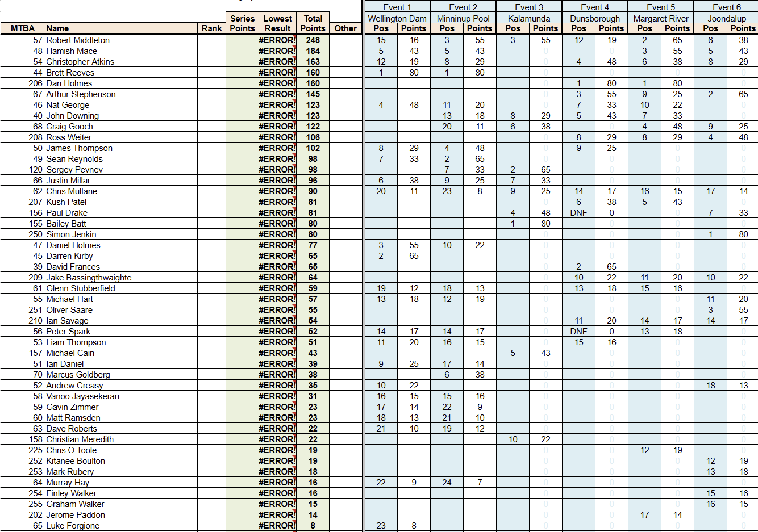This screenshot has height=532, width=758.
Task: Click the #ERROR! cell in Hamish Mace's row
Action: coord(277,51)
